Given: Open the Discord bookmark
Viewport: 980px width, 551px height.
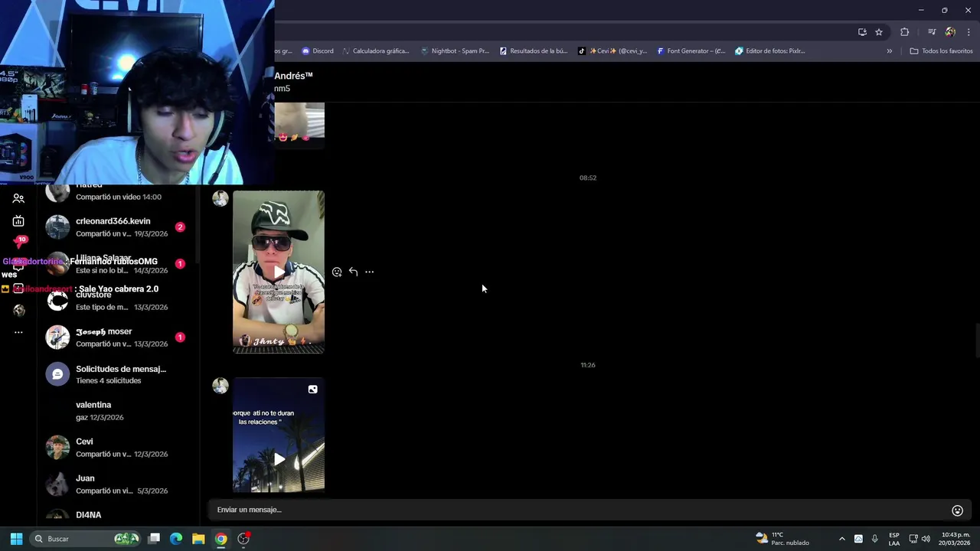Looking at the screenshot, I should (318, 51).
